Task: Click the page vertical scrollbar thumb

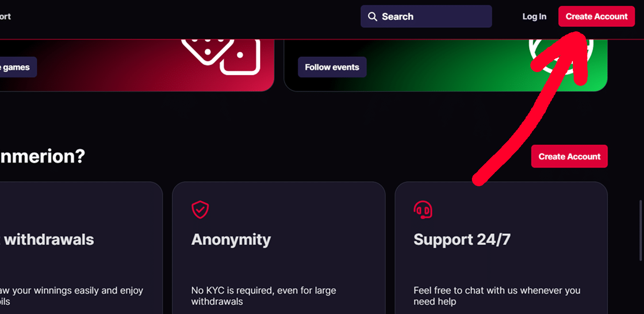Action: tap(641, 230)
